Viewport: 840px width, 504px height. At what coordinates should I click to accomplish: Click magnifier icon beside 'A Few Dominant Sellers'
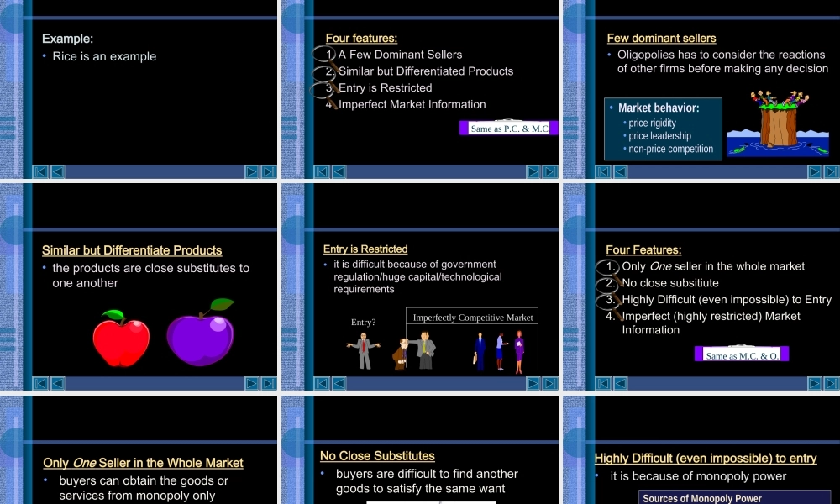point(326,55)
